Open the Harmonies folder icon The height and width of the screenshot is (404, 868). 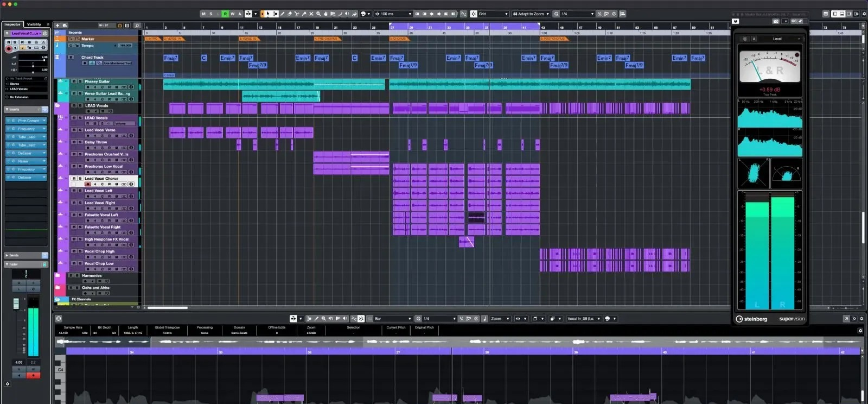(58, 275)
